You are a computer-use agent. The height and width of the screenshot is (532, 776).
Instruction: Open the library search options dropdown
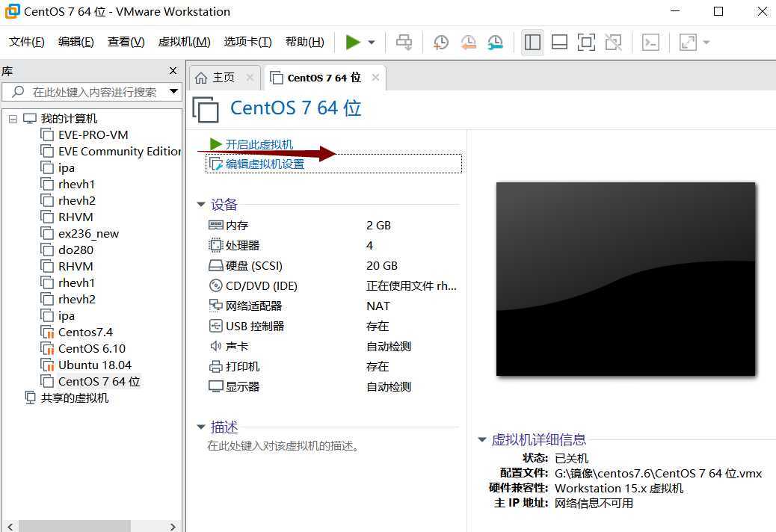tap(173, 91)
